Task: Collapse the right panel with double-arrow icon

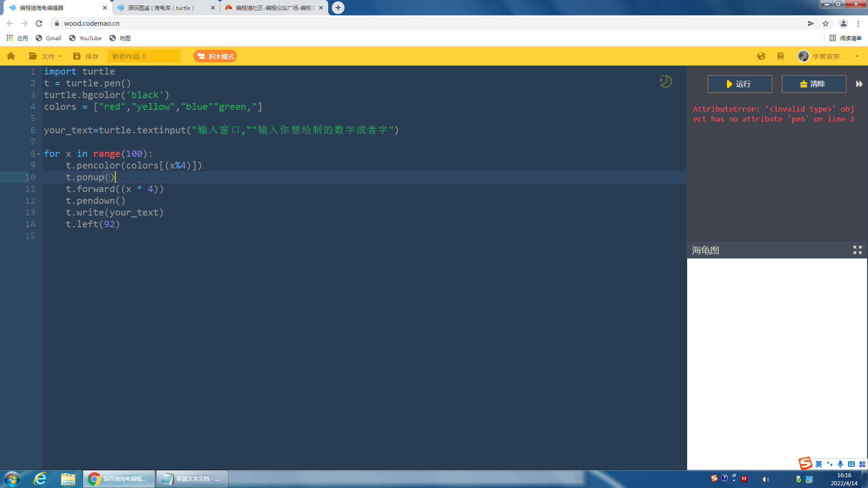Action: (859, 84)
